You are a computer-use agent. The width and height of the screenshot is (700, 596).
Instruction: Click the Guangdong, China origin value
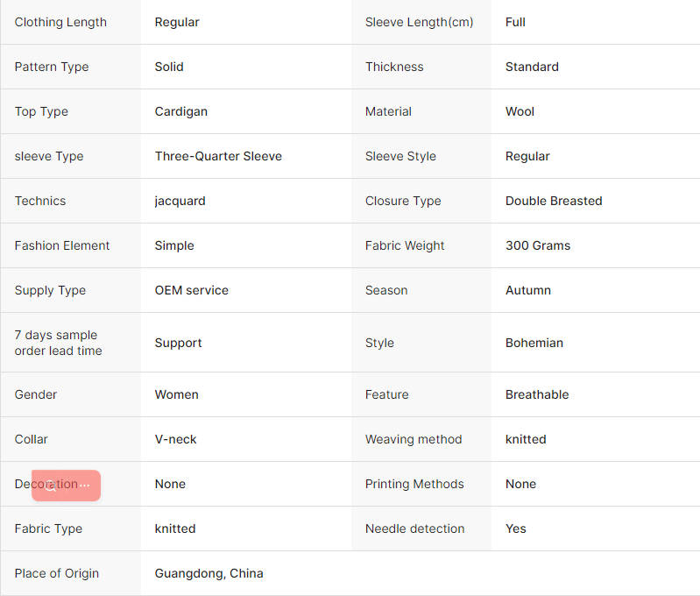click(209, 573)
